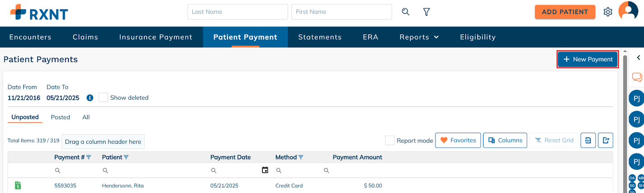The width and height of the screenshot is (644, 193).
Task: Switch to the Posted tab
Action: point(60,117)
